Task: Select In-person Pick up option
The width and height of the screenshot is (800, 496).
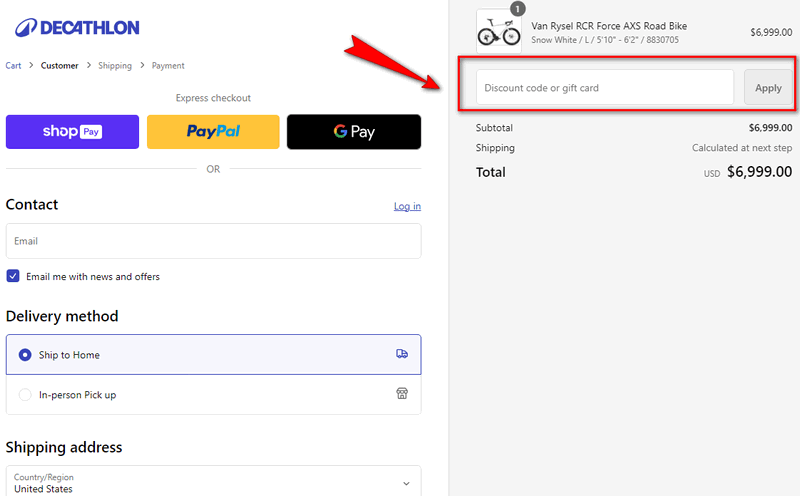Action: tap(26, 395)
